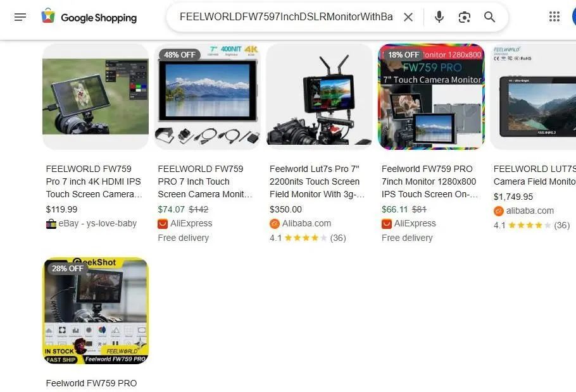The image size is (576, 392).
Task: Open FW759 Pro 4K HDMI IPS listing title
Action: click(x=94, y=181)
